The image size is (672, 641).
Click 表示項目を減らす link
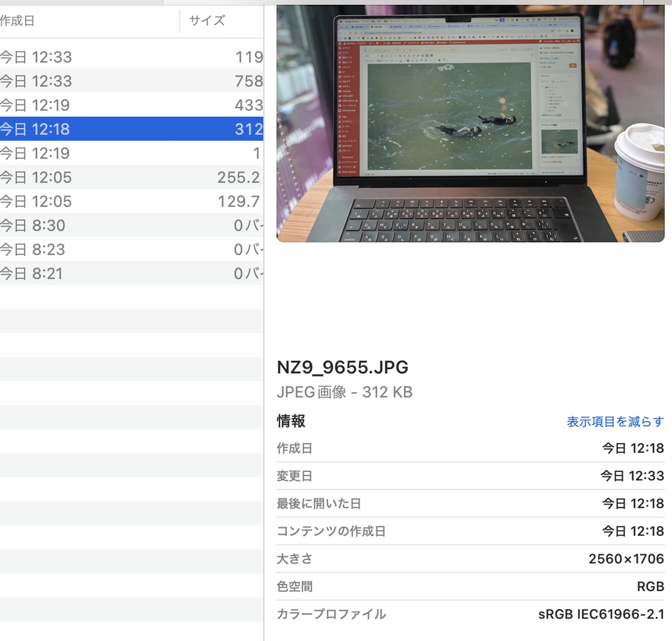coord(615,422)
